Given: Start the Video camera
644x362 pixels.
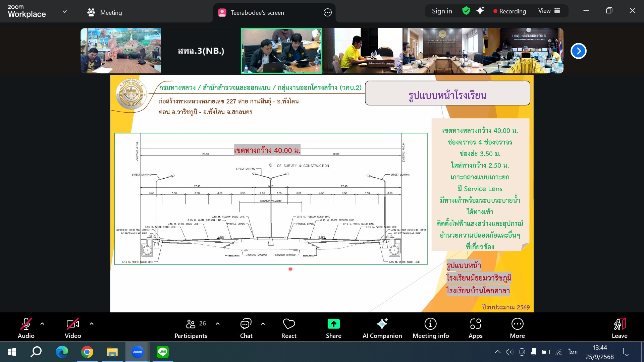Looking at the screenshot, I should pos(73,324).
